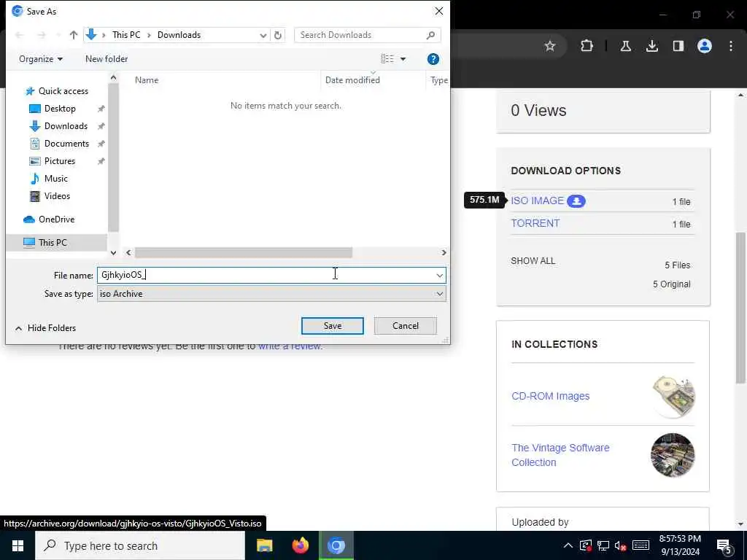Click ISO IMAGE user badge icon
Screen dimensions: 747x560
[x=576, y=201]
